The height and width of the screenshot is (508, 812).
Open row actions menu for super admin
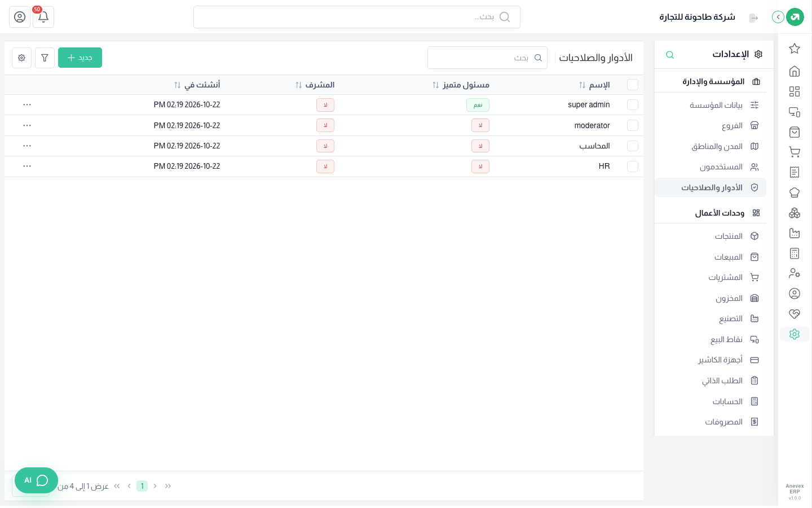pyautogui.click(x=27, y=105)
